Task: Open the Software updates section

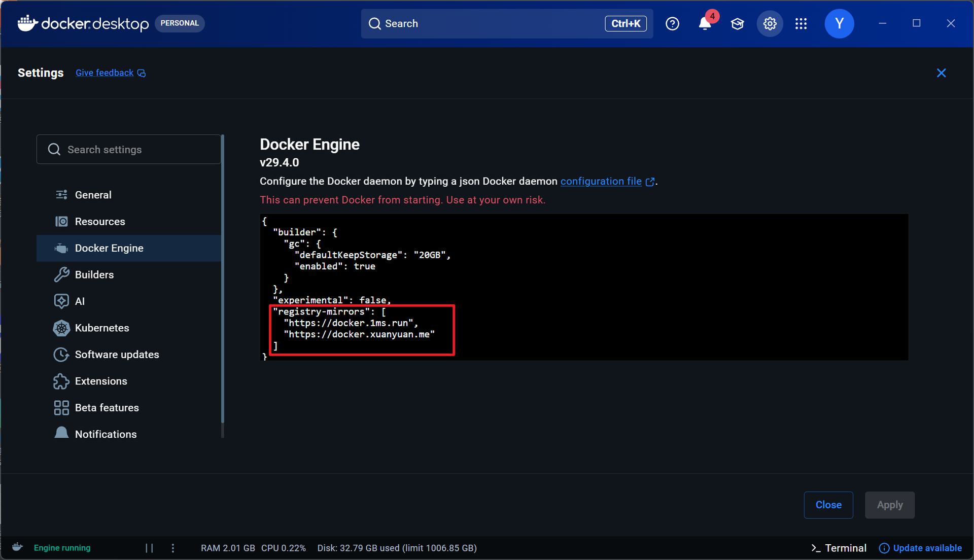Action: coord(129,355)
